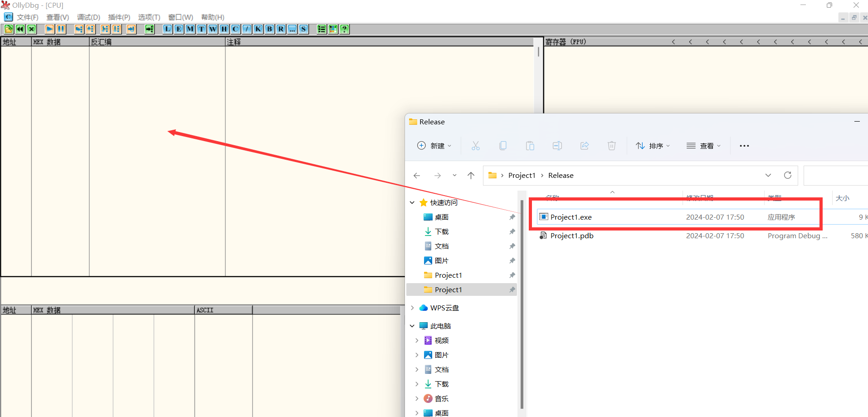Screen dimensions: 868x417
Task: Open Breakpoints window with B button
Action: pos(270,29)
